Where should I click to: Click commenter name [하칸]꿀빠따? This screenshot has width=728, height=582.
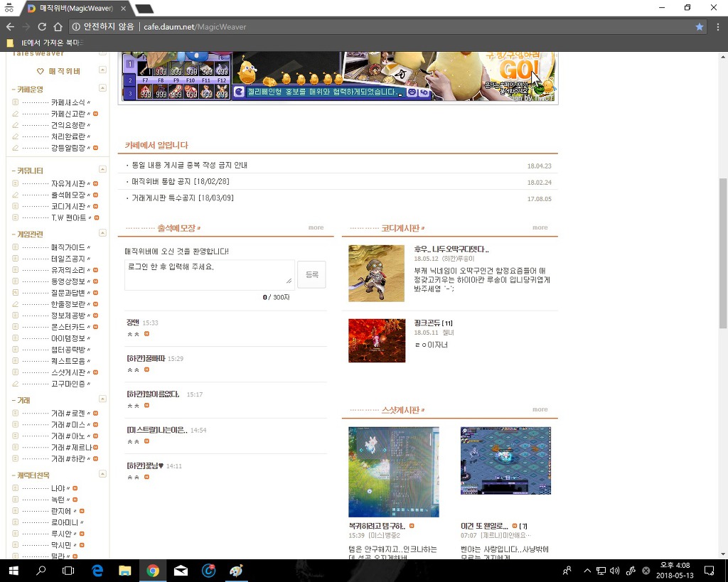point(146,358)
